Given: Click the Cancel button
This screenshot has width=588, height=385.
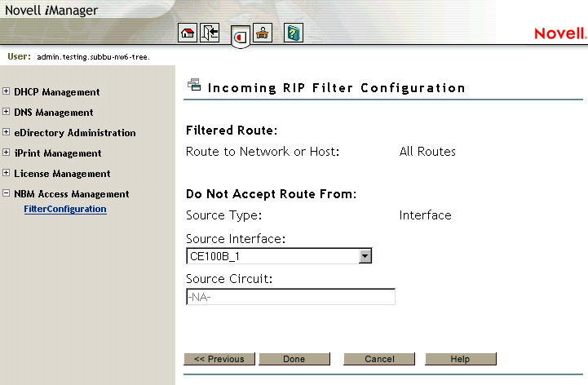Looking at the screenshot, I should 379,359.
